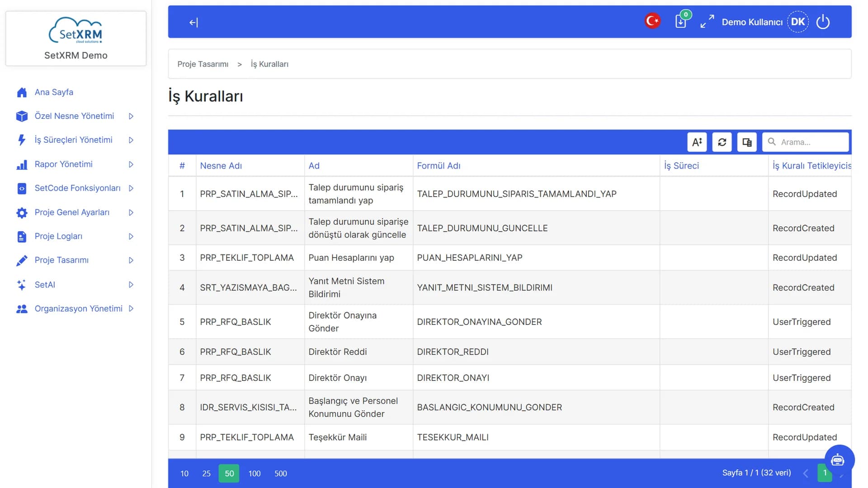Open the downloads notification icon

[681, 21]
